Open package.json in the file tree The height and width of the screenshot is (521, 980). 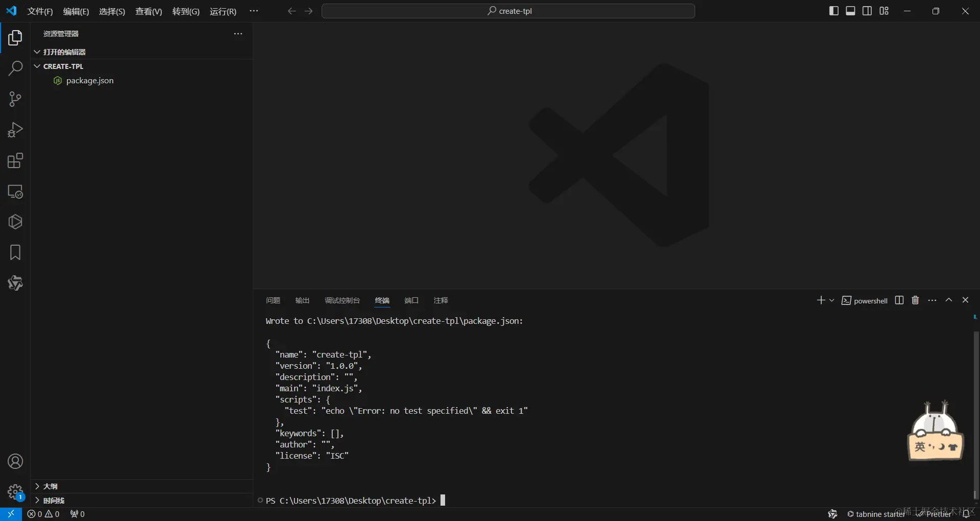(x=90, y=81)
